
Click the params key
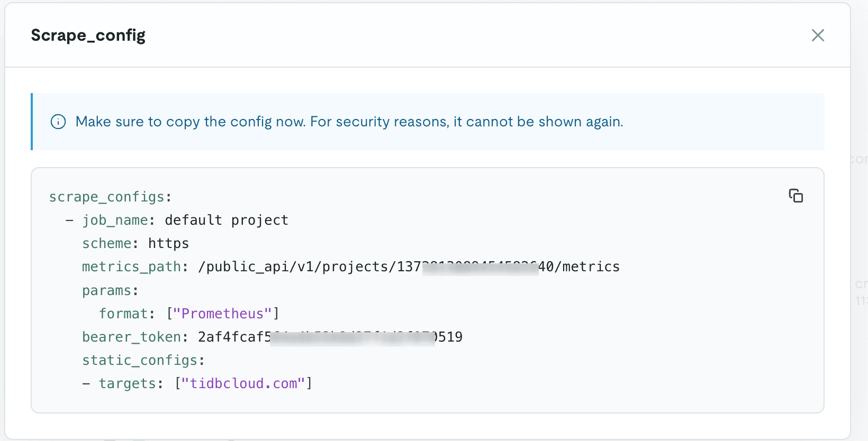pyautogui.click(x=106, y=290)
